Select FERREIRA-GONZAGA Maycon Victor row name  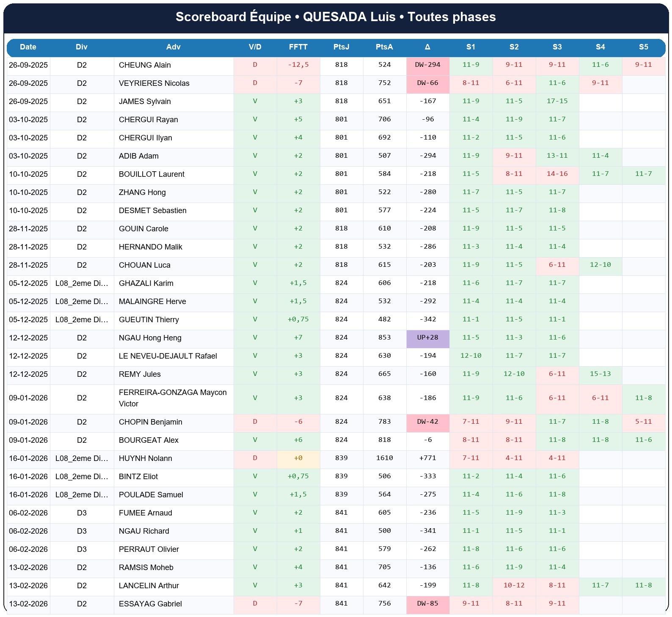click(x=173, y=398)
